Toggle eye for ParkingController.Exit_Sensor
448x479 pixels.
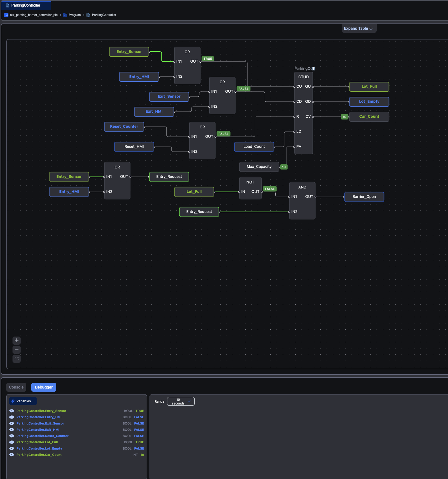[12, 423]
